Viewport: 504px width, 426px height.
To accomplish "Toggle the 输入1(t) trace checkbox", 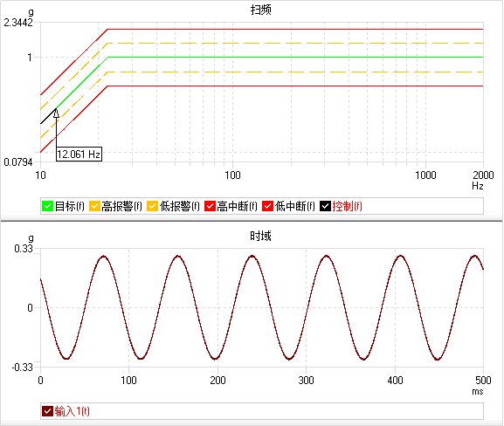I will pos(47,411).
